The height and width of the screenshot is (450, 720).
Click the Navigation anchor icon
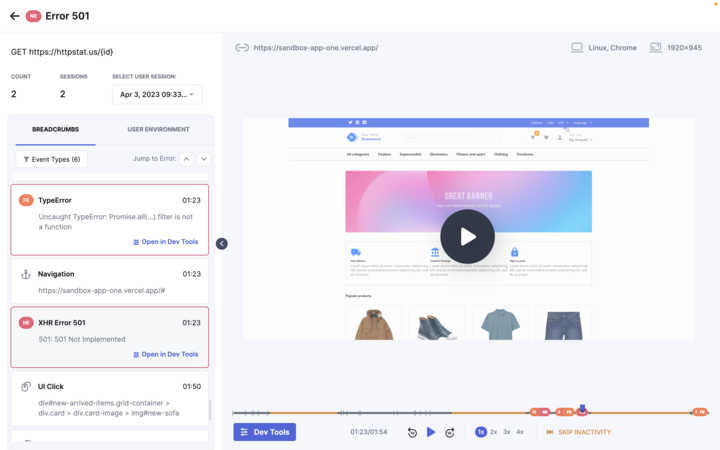pyautogui.click(x=26, y=274)
